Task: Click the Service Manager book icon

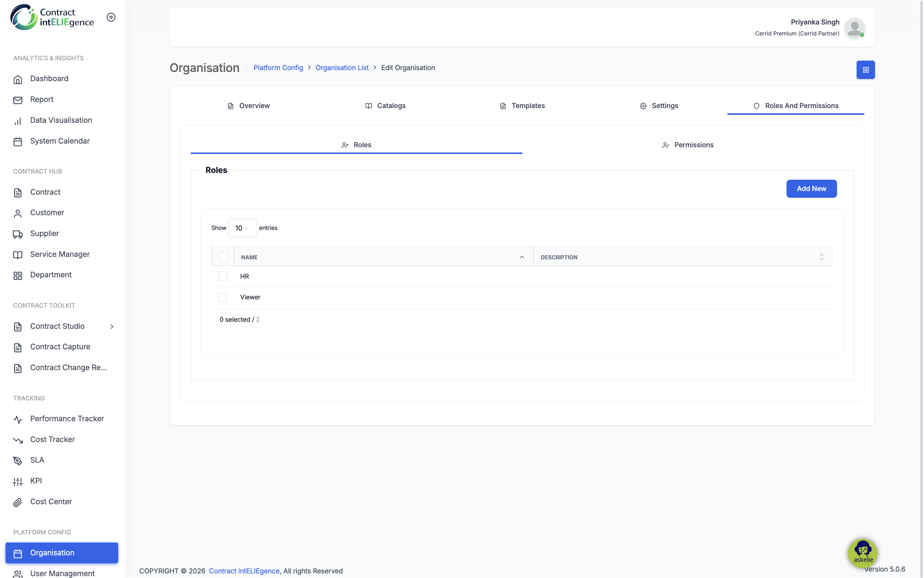Action: pyautogui.click(x=17, y=255)
